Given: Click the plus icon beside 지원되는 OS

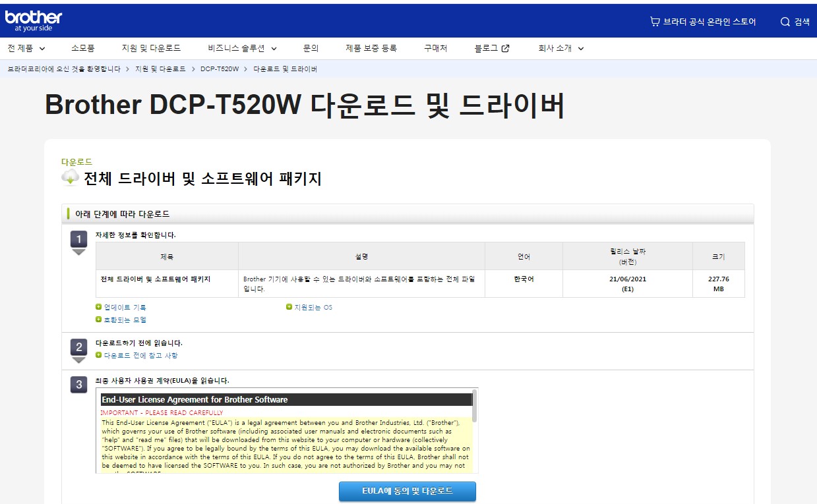Looking at the screenshot, I should [x=289, y=307].
